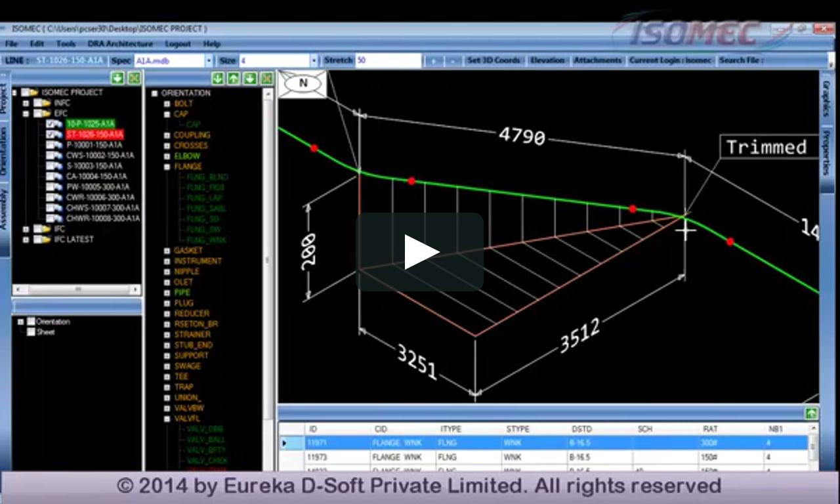Expand the GASKET node in Orientation tree
This screenshot has width=840, height=504.
(167, 251)
